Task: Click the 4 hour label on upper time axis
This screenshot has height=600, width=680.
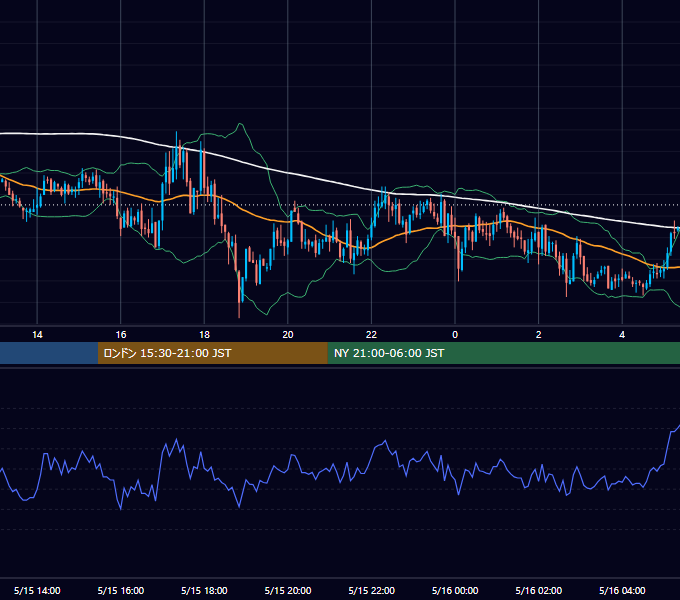Action: [x=622, y=335]
